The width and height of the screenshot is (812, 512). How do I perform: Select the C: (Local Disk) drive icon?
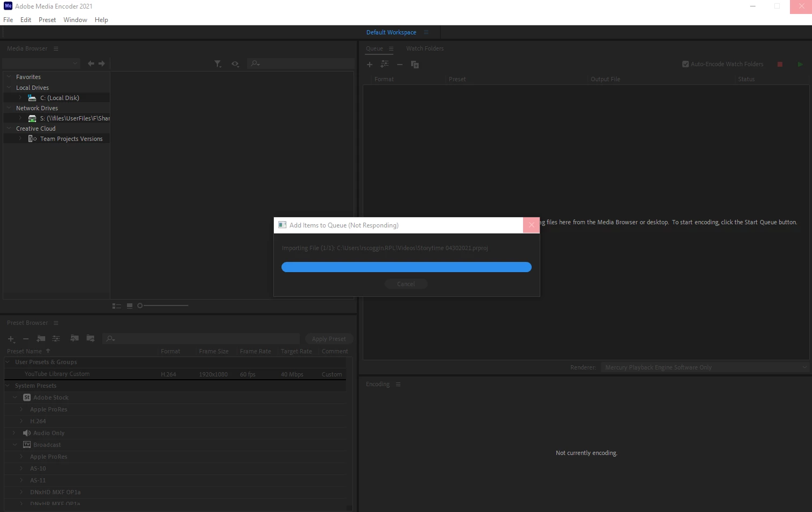tap(32, 98)
